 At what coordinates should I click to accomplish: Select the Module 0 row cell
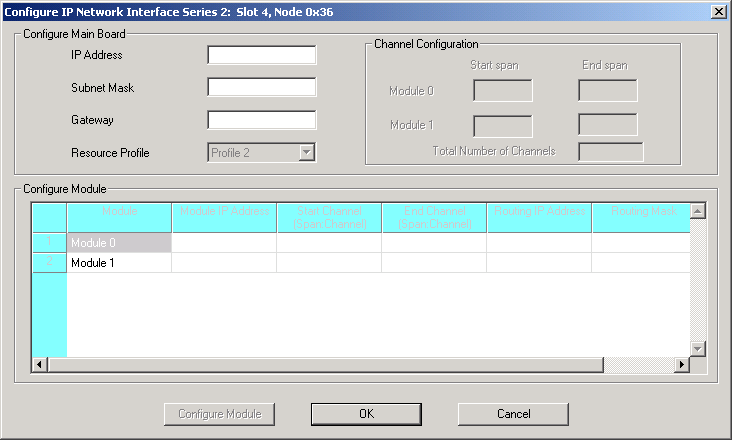[119, 242]
